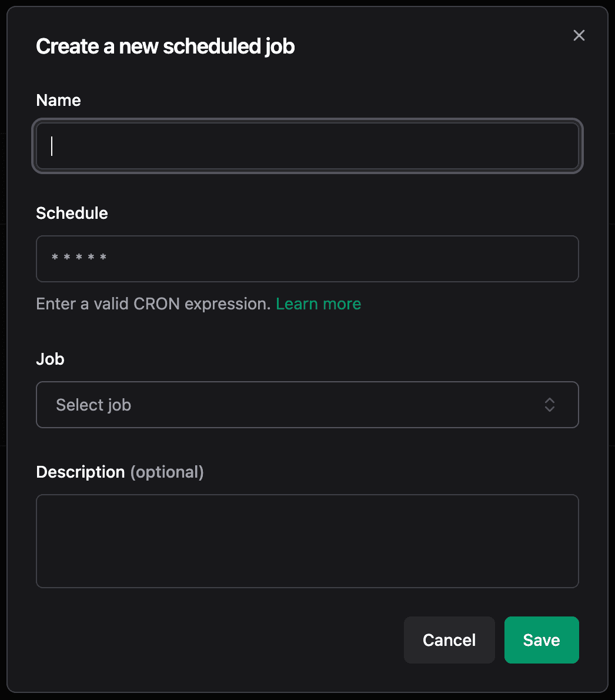Click 'Enter a valid CRON expression' helper text
Screen dimensions: 615x700
coord(153,304)
